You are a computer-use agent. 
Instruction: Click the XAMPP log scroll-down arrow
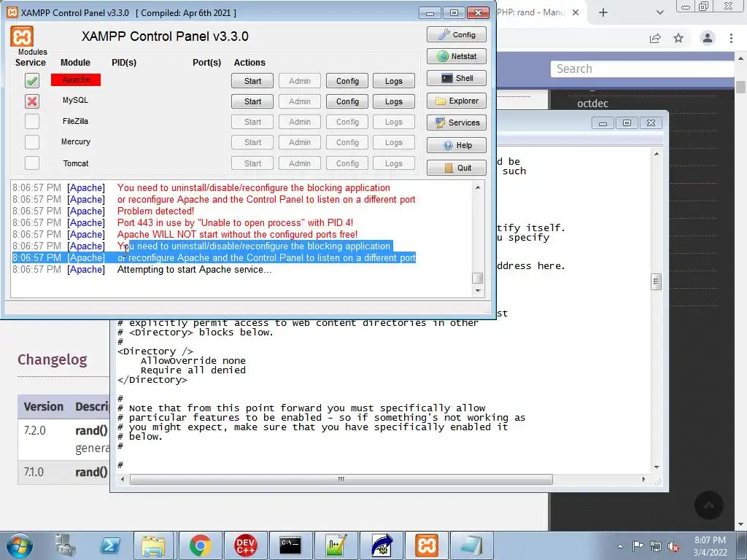tap(478, 290)
